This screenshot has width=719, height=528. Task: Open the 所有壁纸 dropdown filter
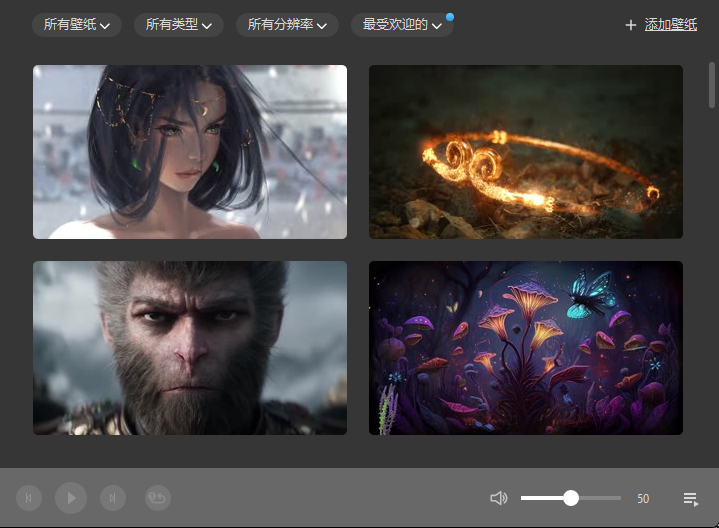pyautogui.click(x=77, y=25)
